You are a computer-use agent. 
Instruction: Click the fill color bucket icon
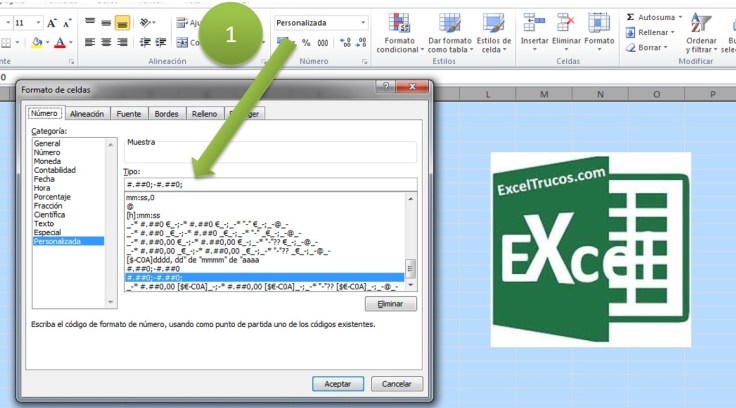pyautogui.click(x=37, y=43)
